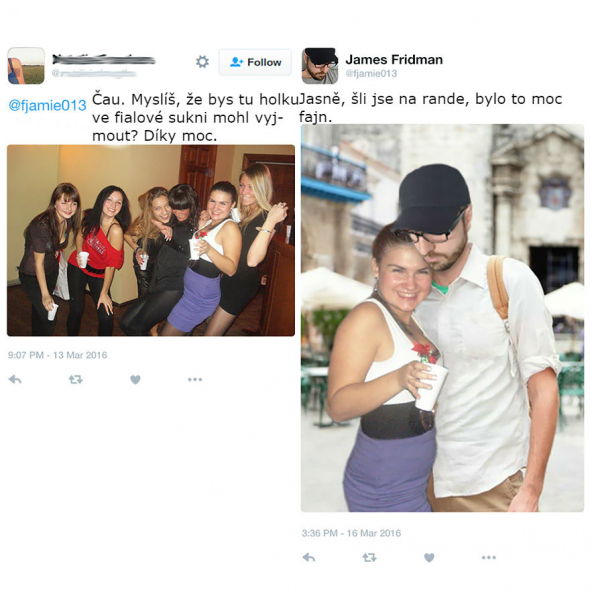The image size is (590, 590).
Task: Click the 9:07 PM - 13 Mar 2016 timestamp
Action: [58, 355]
